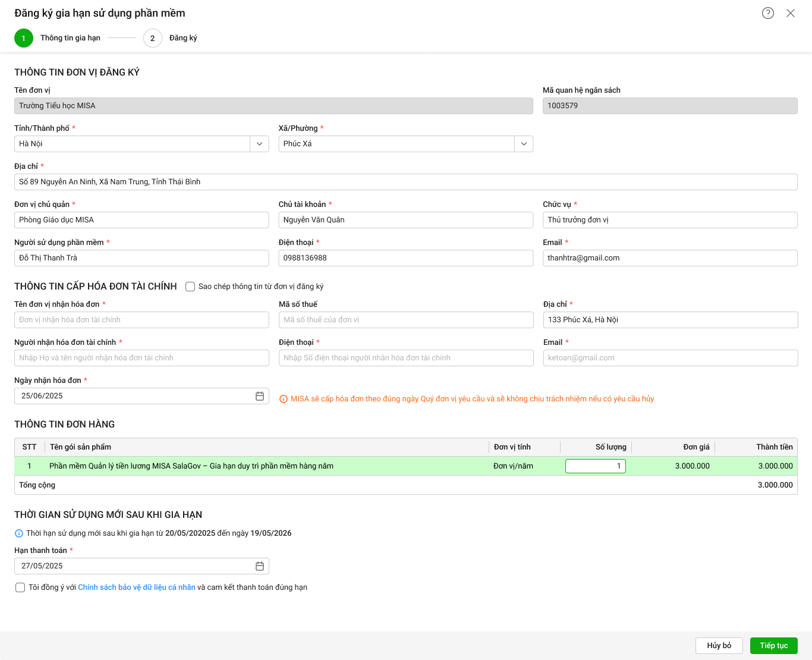Expand the Xã/Phường dropdown arrow
This screenshot has height=660, width=812.
coord(524,144)
